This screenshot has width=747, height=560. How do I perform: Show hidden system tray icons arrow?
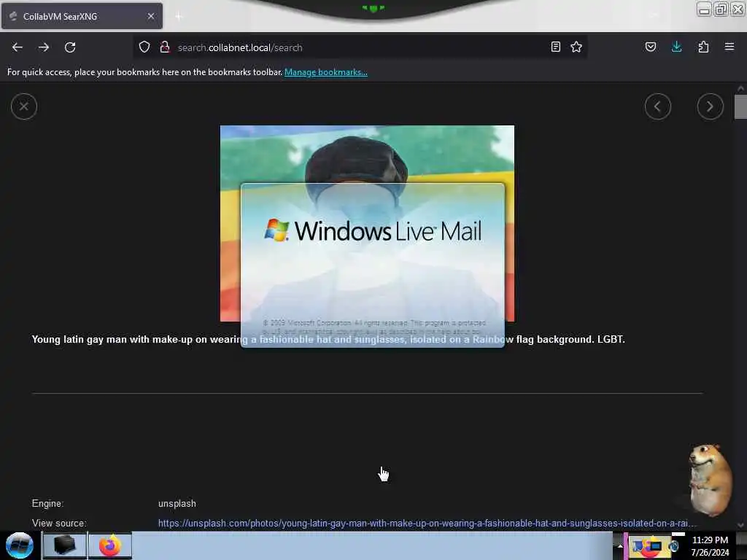click(619, 545)
